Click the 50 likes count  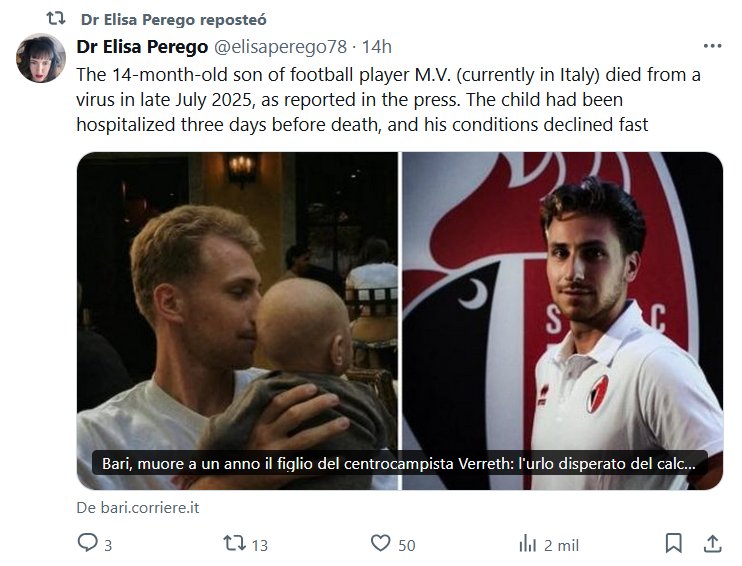coord(406,545)
